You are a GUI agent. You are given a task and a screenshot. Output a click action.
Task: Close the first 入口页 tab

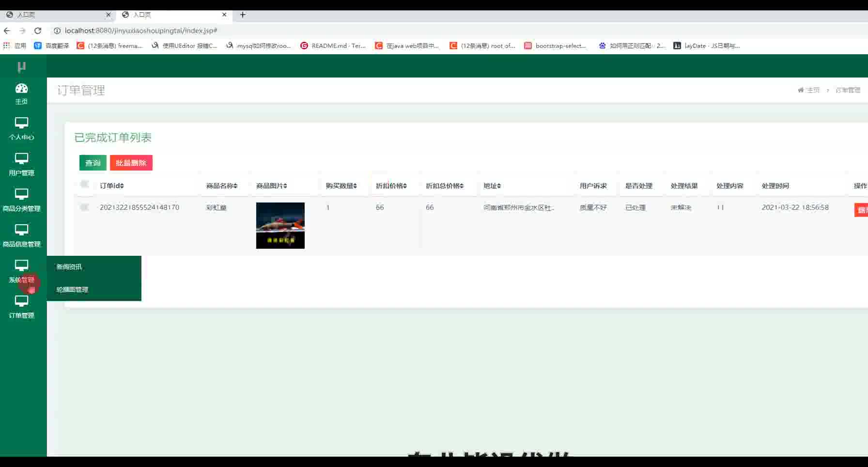(108, 15)
